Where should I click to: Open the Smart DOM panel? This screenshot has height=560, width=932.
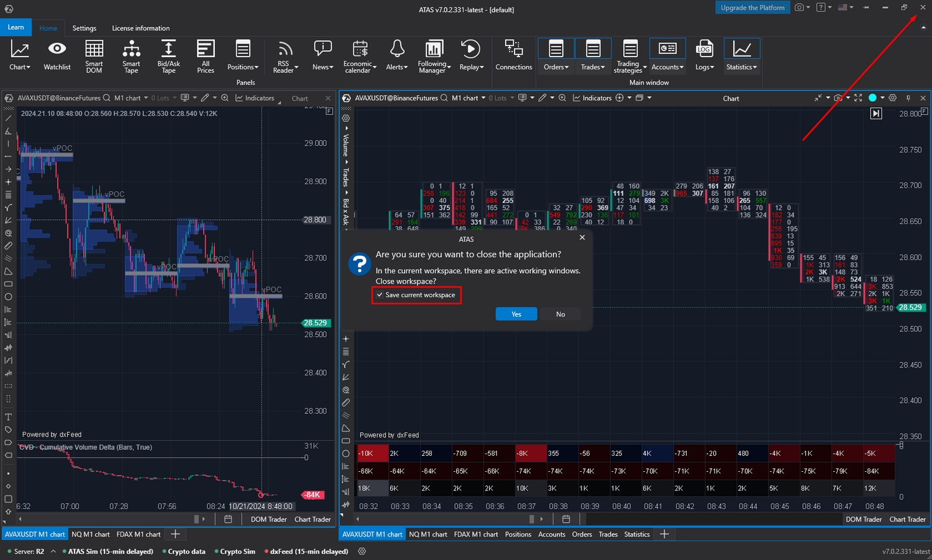[94, 56]
